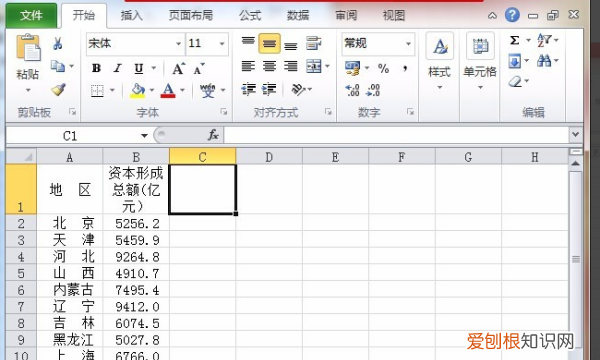Toggle Underline formatting
The height and width of the screenshot is (360, 600).
click(x=139, y=68)
